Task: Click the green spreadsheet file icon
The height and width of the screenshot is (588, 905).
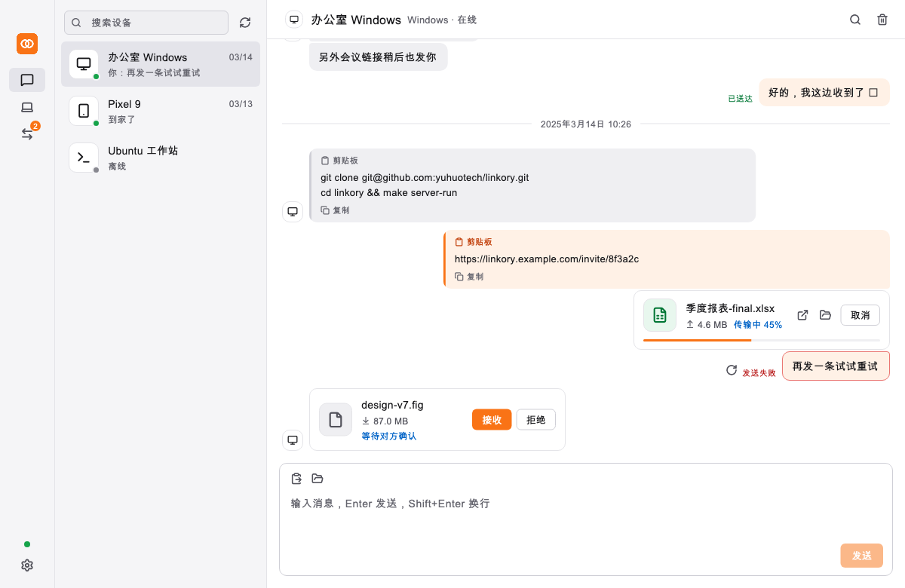Action: click(660, 315)
